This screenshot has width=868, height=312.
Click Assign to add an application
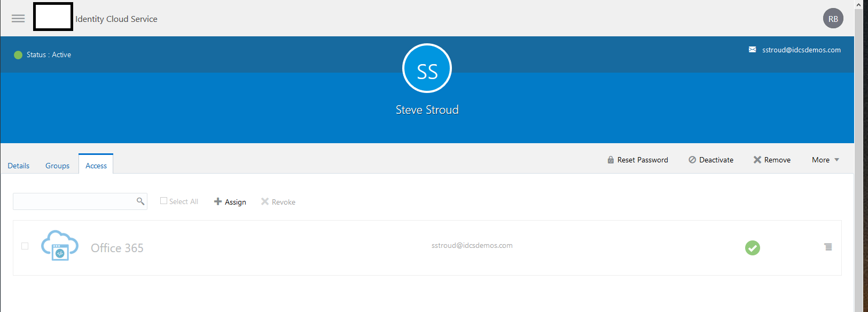point(230,202)
